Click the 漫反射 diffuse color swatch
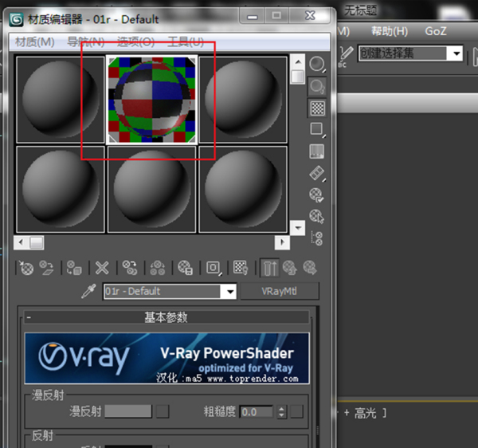The image size is (478, 448). (128, 411)
